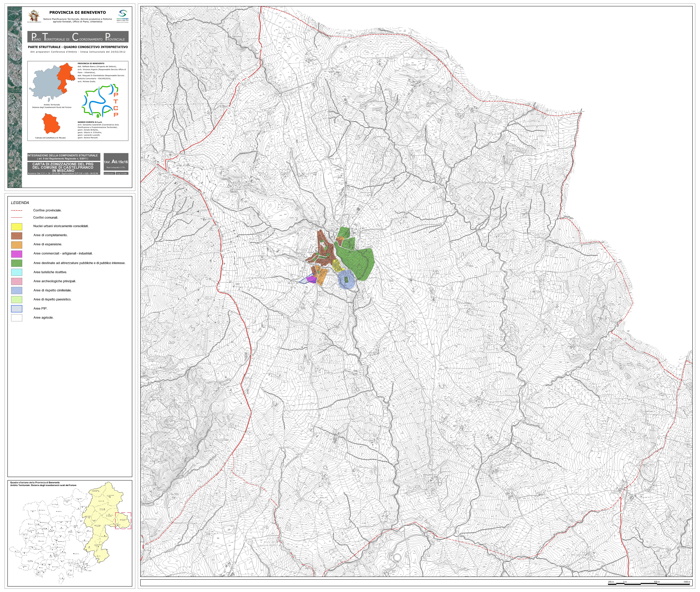700x592 pixels.
Task: Click the pink dashed locator box on overview map
Action: tap(123, 521)
